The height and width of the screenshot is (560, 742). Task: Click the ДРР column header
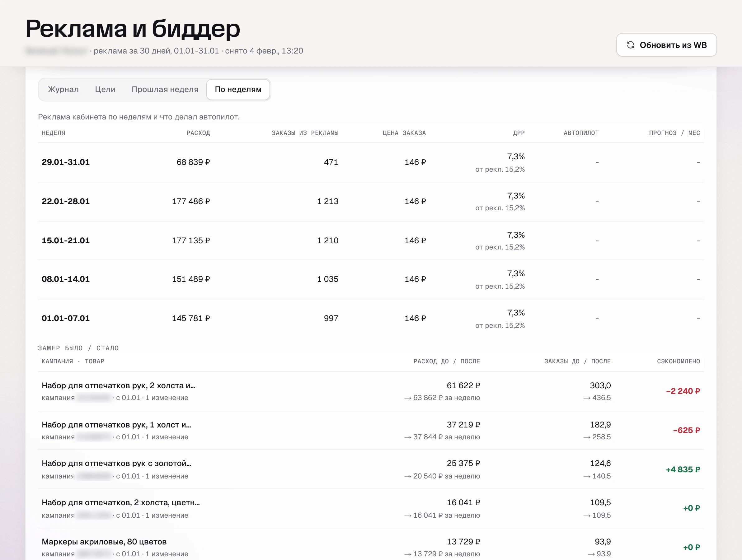[519, 133]
